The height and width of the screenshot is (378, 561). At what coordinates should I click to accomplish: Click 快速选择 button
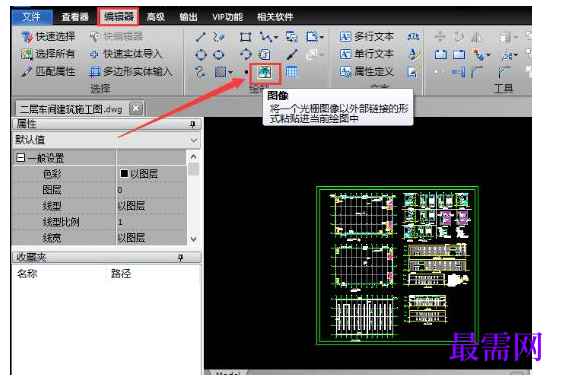[x=48, y=36]
